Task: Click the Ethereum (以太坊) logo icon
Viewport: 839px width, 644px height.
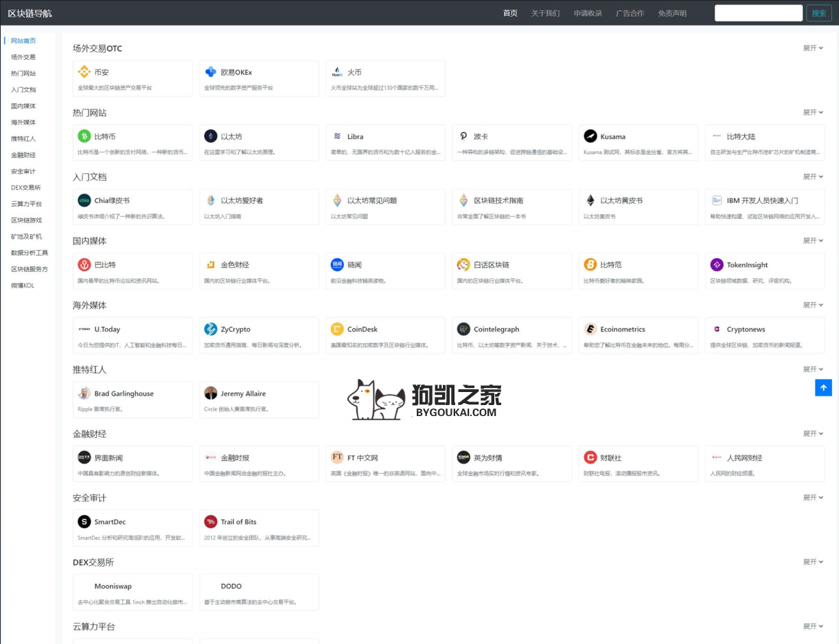Action: click(211, 136)
